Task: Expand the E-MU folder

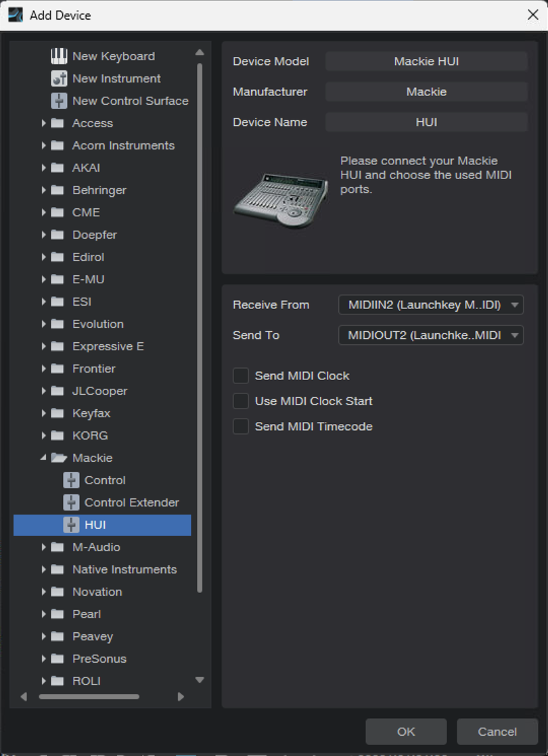Action: pyautogui.click(x=43, y=279)
